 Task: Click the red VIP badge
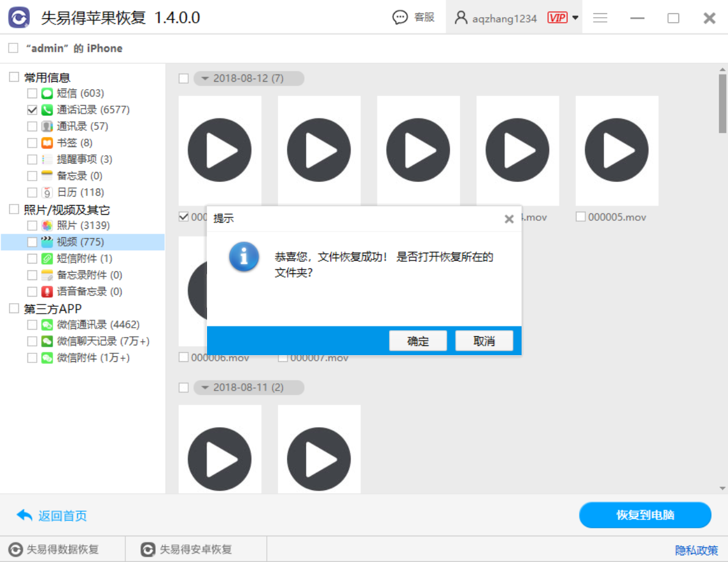coord(557,18)
